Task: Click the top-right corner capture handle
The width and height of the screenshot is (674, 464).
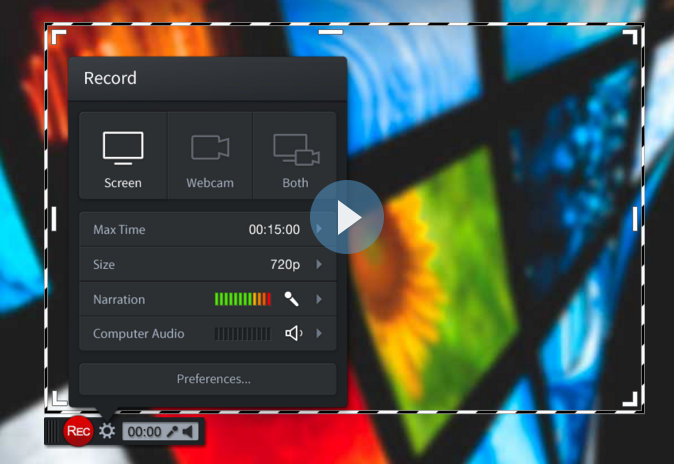Action: point(630,37)
